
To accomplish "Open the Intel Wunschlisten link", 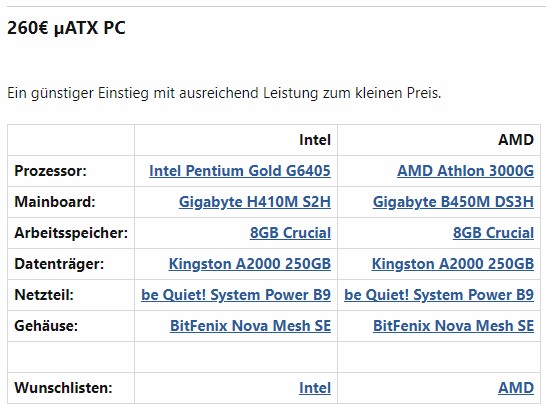I will coord(315,388).
